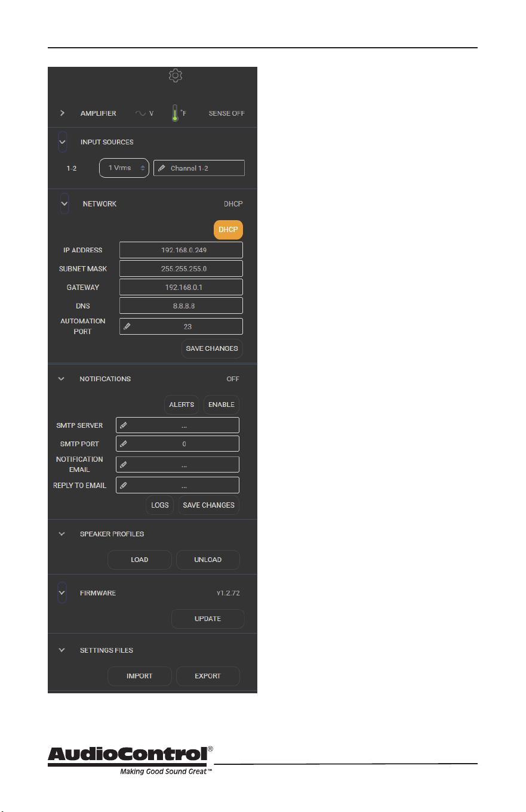Click the DHCP status text beside Network
This screenshot has width=526, height=812.
[233, 204]
